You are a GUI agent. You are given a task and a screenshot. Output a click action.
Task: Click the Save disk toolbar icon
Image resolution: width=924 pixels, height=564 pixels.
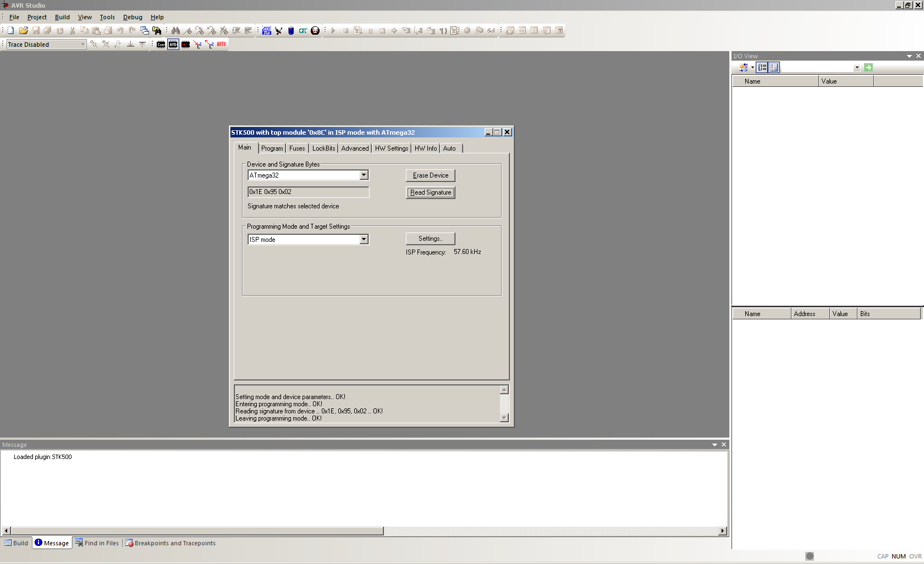coord(36,30)
